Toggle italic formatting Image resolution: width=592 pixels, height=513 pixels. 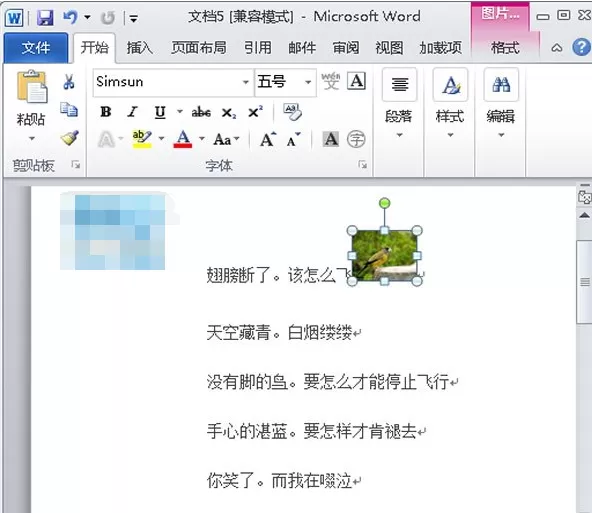pyautogui.click(x=132, y=112)
